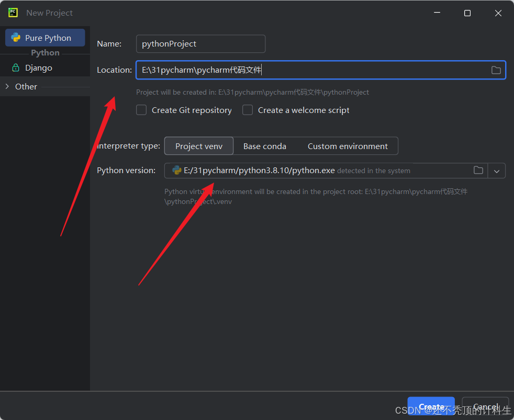Switch to Custom environment option
This screenshot has width=514, height=420.
tap(348, 146)
